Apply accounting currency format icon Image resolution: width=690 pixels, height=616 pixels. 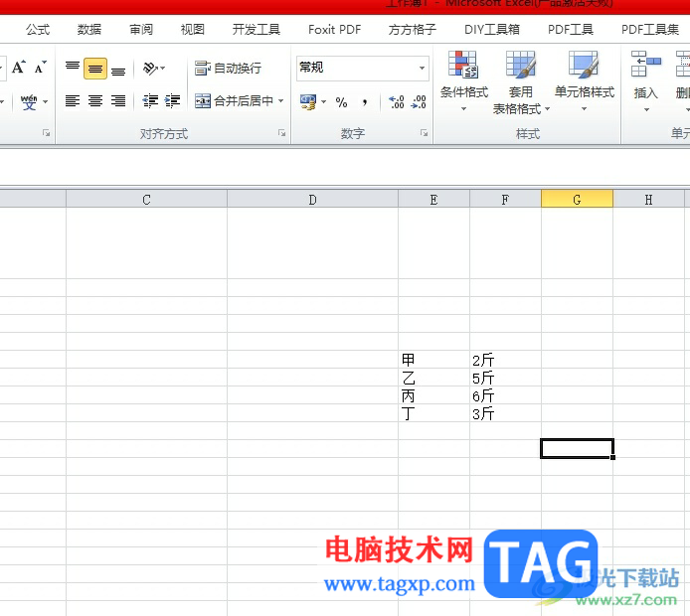click(x=308, y=102)
